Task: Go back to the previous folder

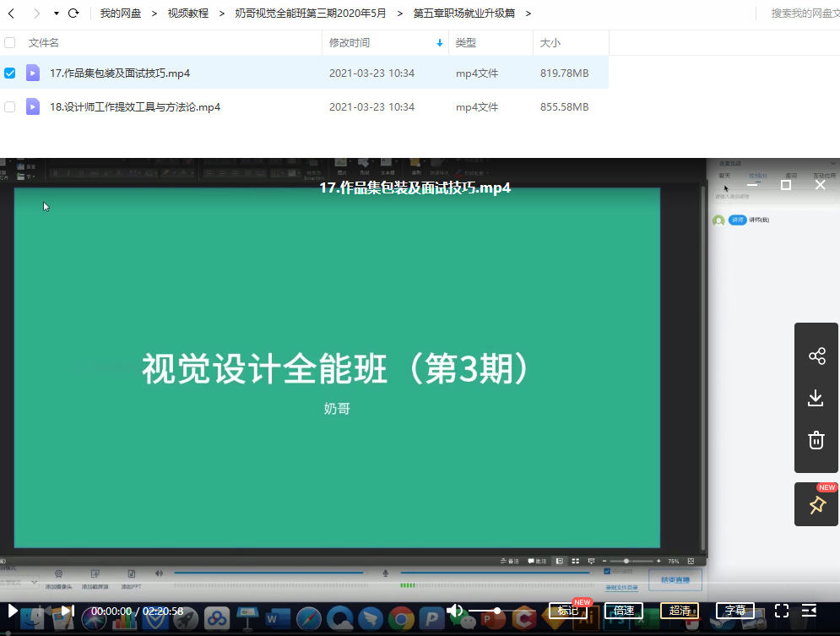Action: (x=11, y=14)
